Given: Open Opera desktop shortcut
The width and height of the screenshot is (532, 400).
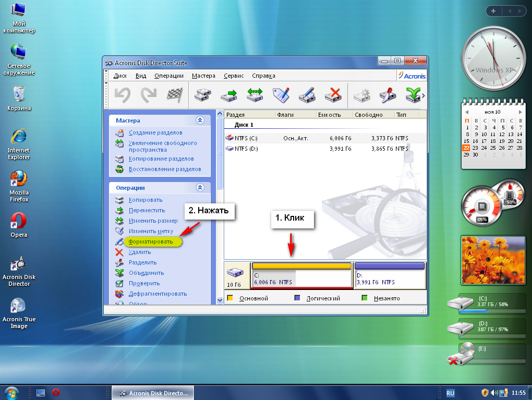Looking at the screenshot, I should [19, 225].
